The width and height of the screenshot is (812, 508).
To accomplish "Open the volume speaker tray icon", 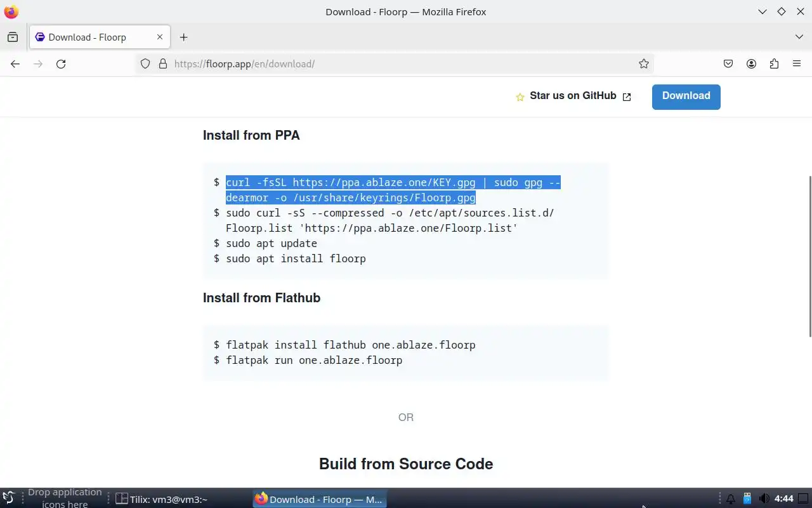I will [x=764, y=498].
